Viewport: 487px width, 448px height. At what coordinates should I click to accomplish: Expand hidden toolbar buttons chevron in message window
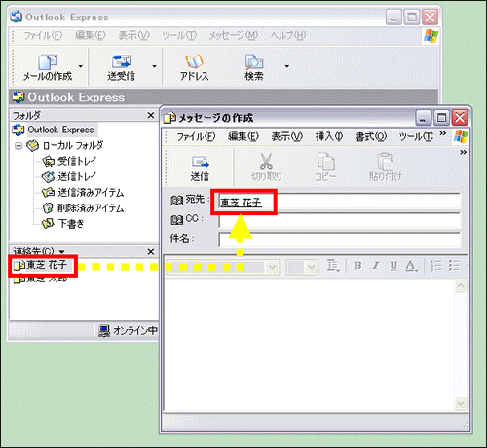click(463, 152)
